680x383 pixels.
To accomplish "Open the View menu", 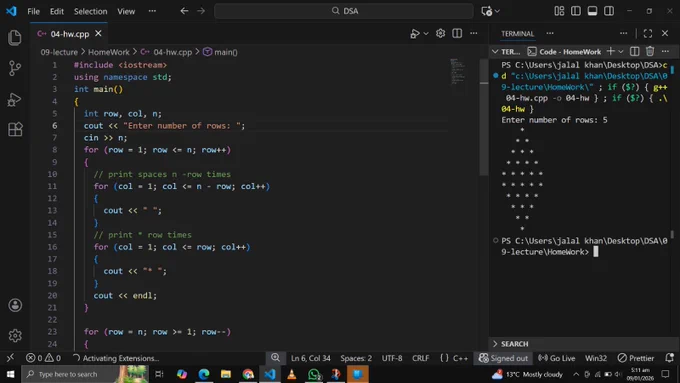I will 126,11.
